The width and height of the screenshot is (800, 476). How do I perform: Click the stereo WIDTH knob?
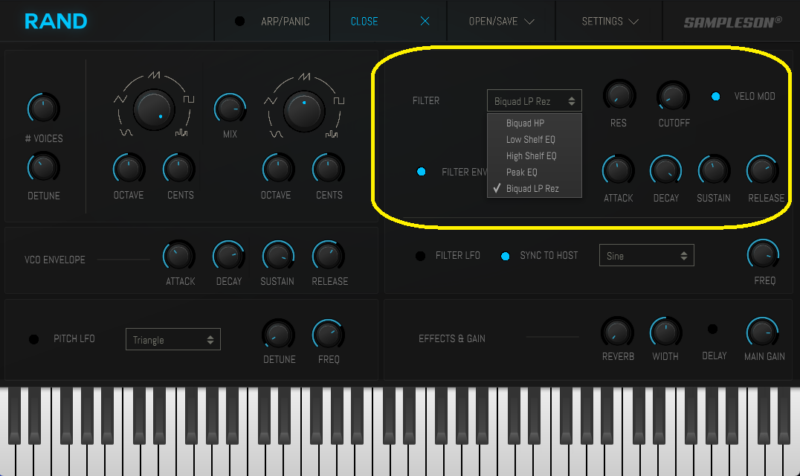click(665, 331)
